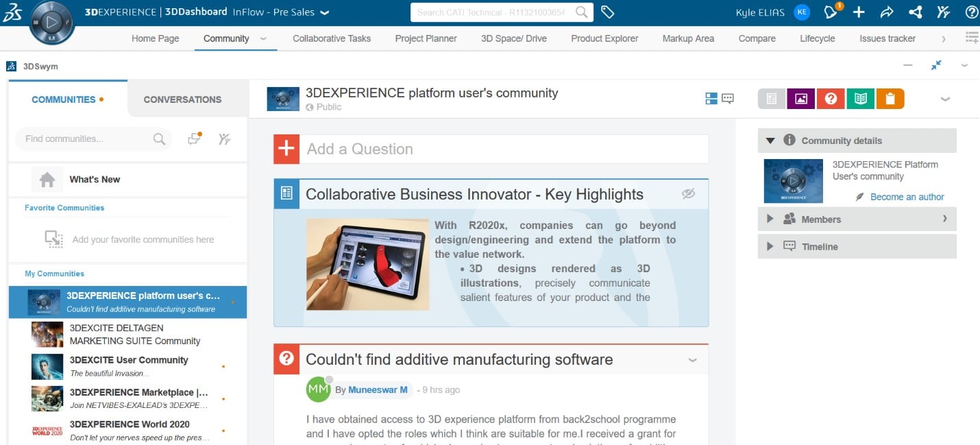This screenshot has height=445, width=980.
Task: Click the figures icon beside Find communities
Action: point(224,139)
